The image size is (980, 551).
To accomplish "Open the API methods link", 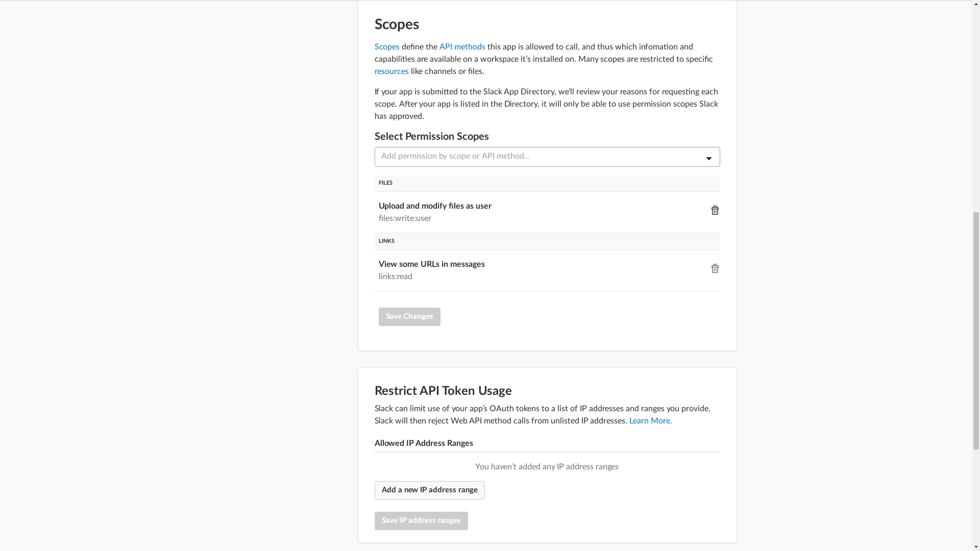I will 462,47.
